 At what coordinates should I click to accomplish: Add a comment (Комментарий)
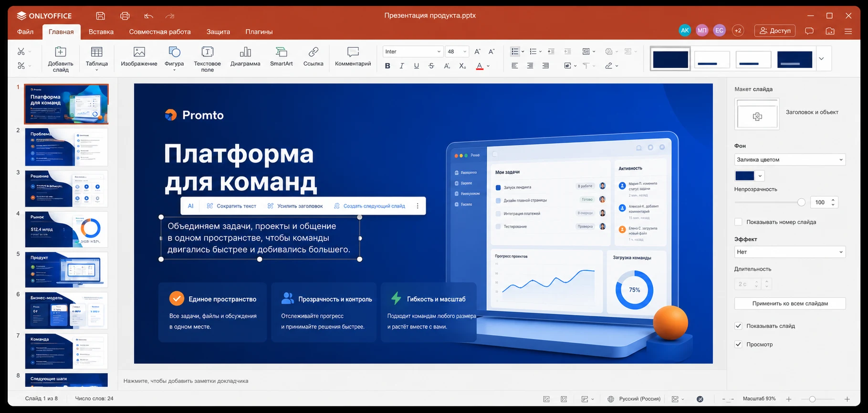pos(353,56)
